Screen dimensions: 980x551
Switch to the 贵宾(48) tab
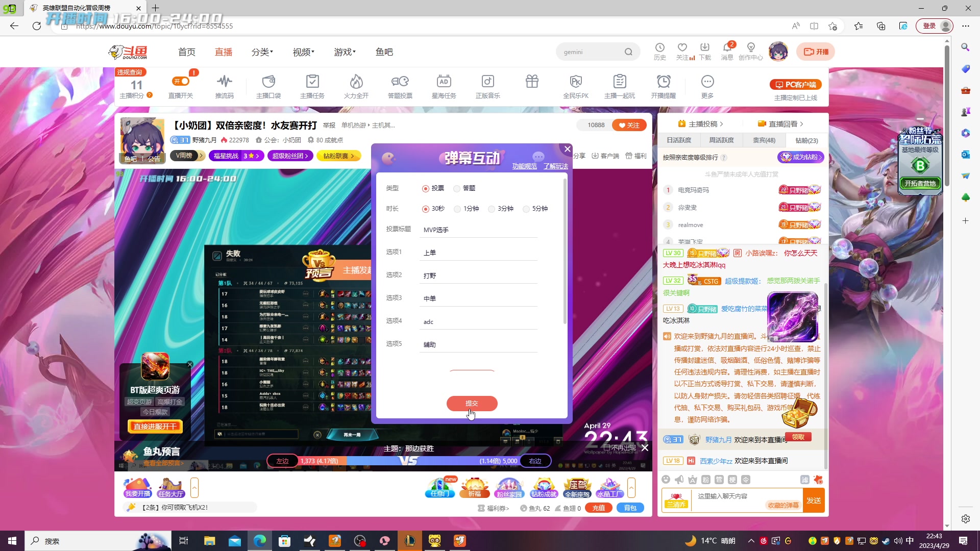coord(764,140)
